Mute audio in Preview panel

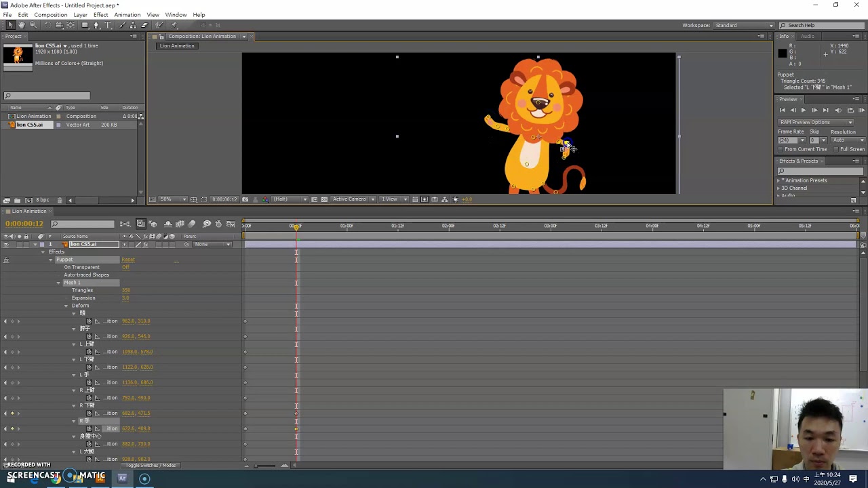(x=838, y=110)
